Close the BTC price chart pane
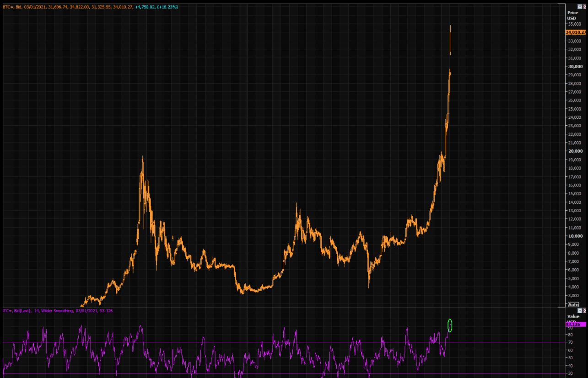This screenshot has height=378, width=588. coord(585,7)
